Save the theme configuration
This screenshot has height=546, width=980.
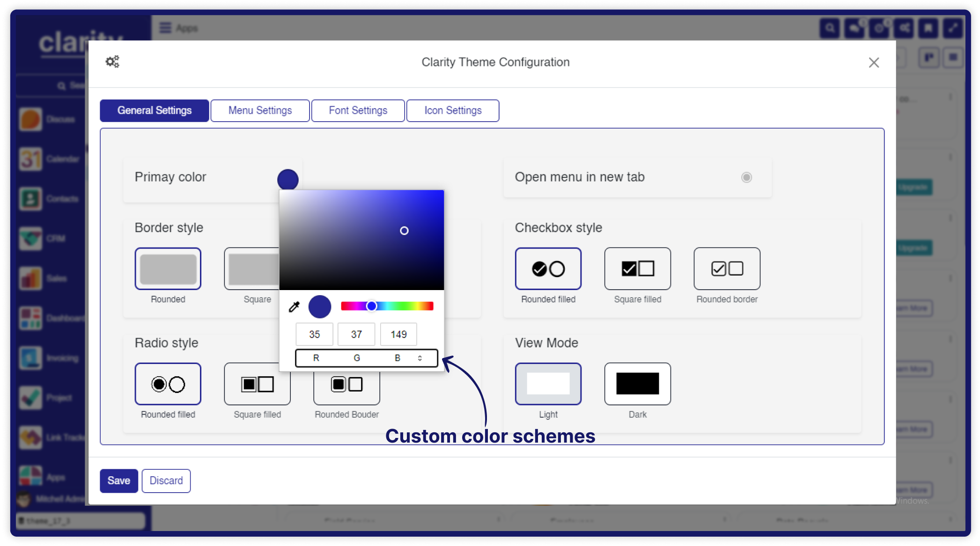point(119,480)
